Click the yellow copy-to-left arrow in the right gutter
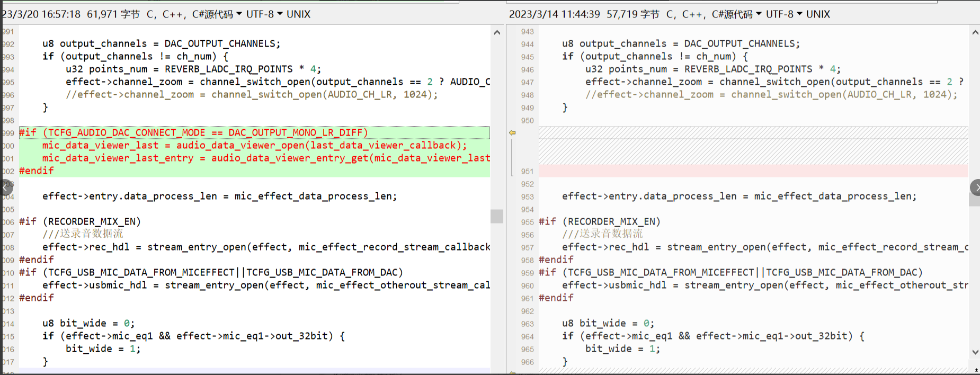 (512, 133)
